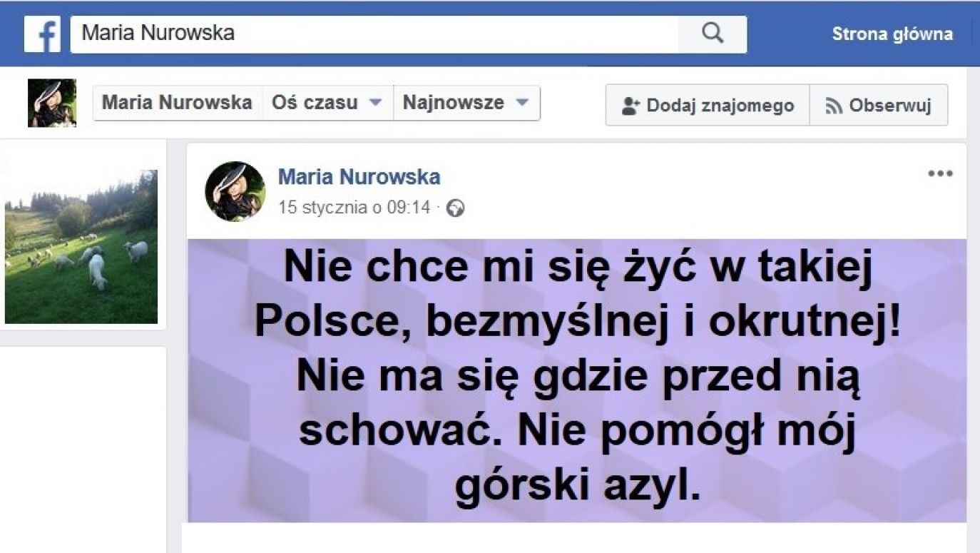980x553 pixels.
Task: Focus the search field containing Maria Nurowska
Action: pos(374,34)
